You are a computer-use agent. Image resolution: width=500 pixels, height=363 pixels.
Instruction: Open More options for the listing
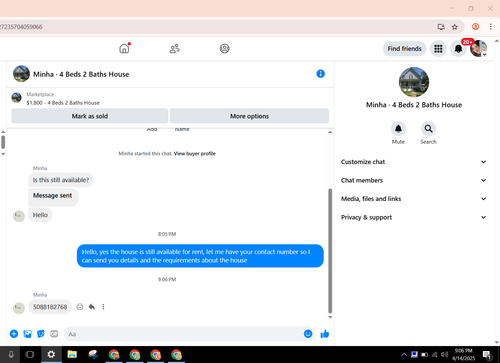point(249,116)
